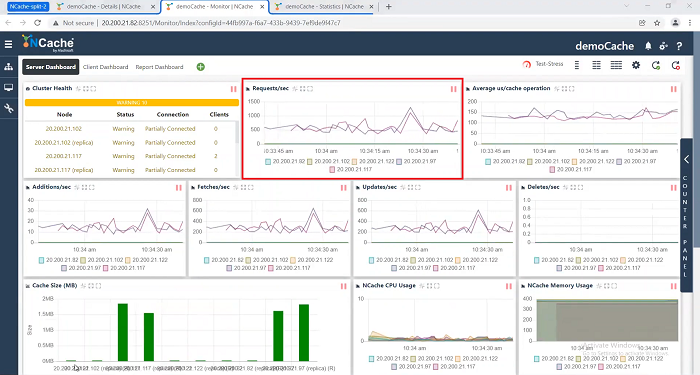Switch to the Report Dashboard tab
The image size is (700, 375).
(159, 67)
